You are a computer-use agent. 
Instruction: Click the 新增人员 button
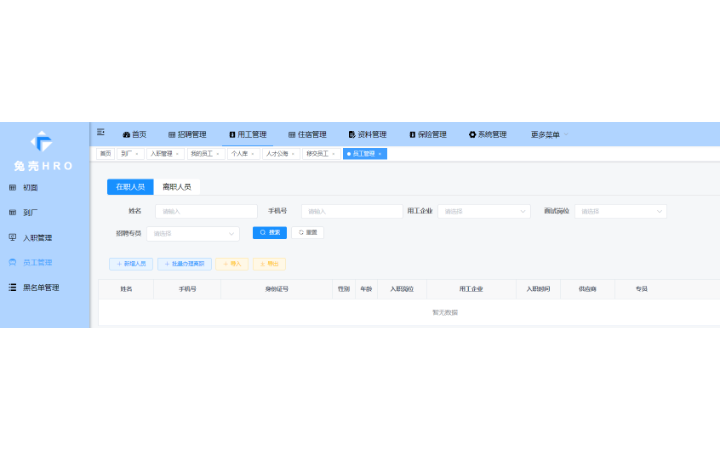tap(131, 264)
